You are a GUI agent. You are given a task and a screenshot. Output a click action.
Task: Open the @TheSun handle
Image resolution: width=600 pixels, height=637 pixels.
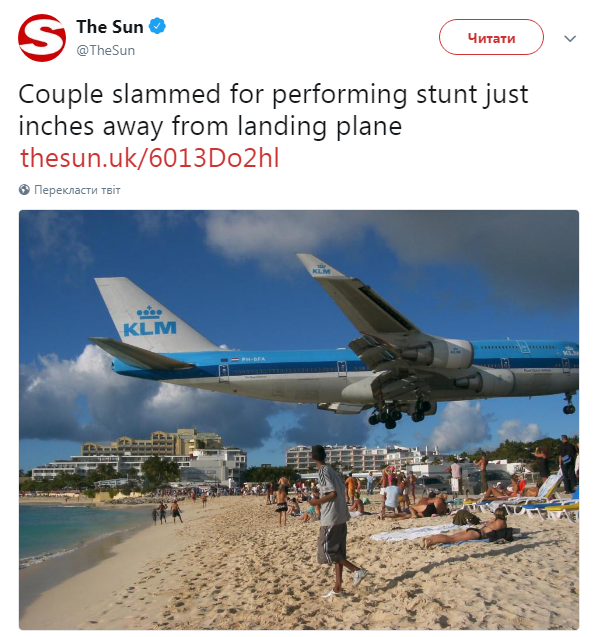[x=106, y=51]
